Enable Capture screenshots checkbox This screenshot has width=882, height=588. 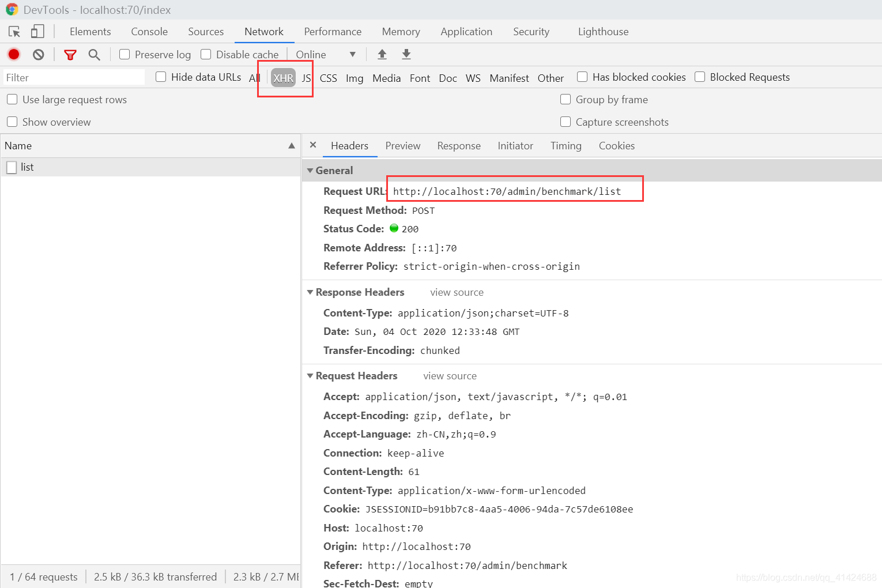point(566,122)
